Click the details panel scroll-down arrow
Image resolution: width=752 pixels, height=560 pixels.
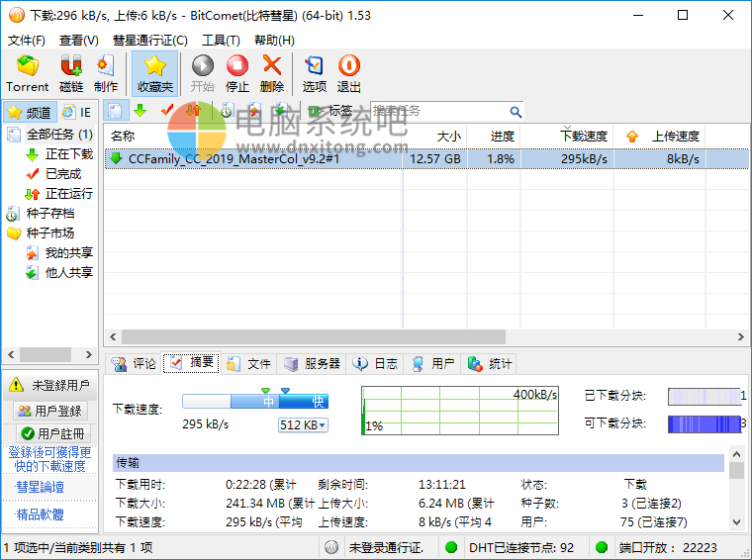(736, 521)
